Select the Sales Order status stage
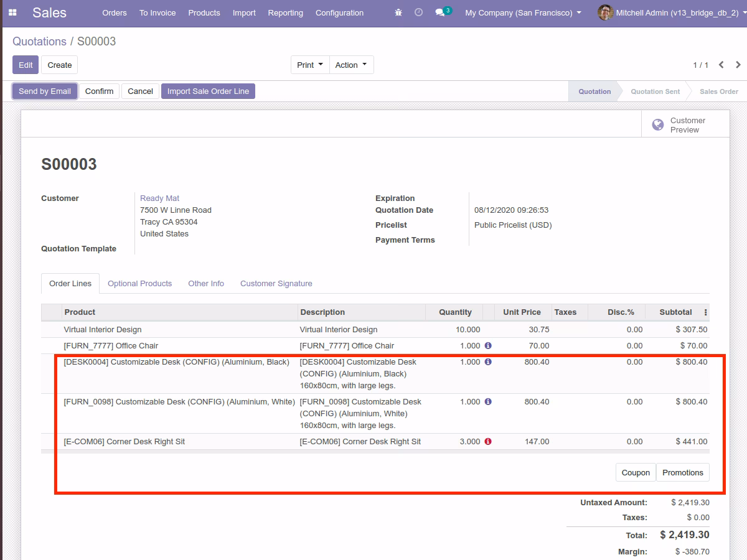The height and width of the screenshot is (560, 747). [719, 91]
